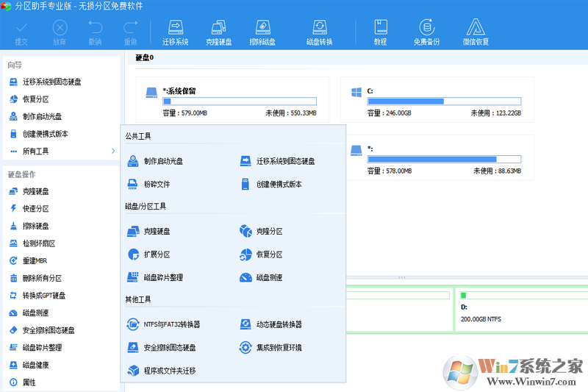Select 属性 in the sidebar

point(23,382)
